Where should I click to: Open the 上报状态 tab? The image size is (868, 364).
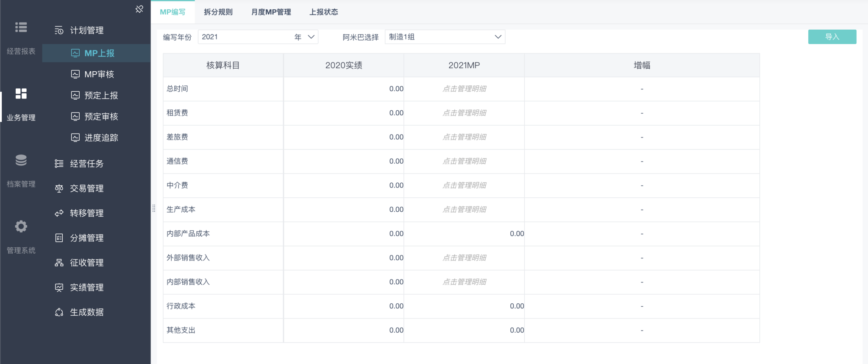pos(323,12)
